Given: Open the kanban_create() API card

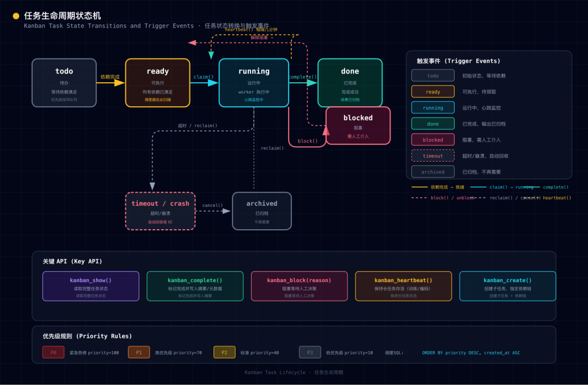Looking at the screenshot, I should tap(507, 286).
